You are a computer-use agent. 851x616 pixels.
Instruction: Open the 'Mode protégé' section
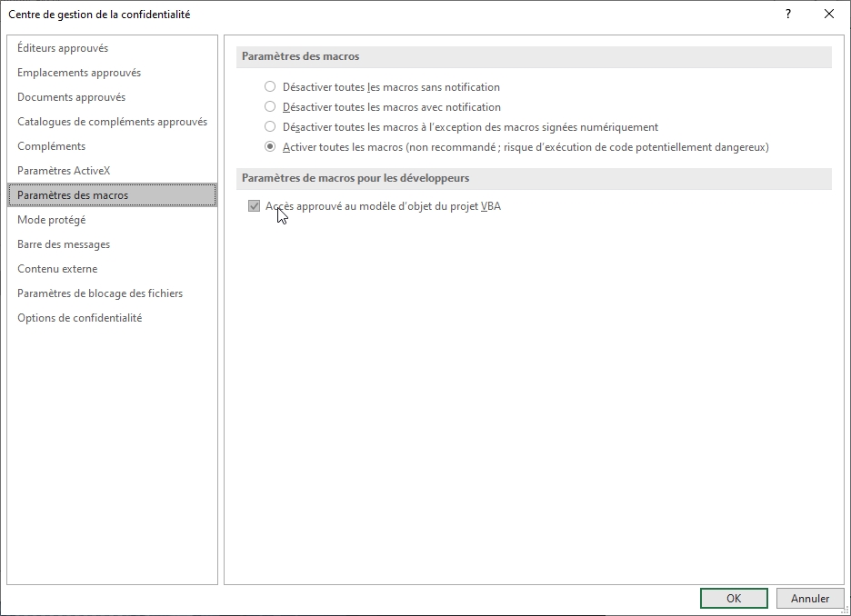(53, 219)
